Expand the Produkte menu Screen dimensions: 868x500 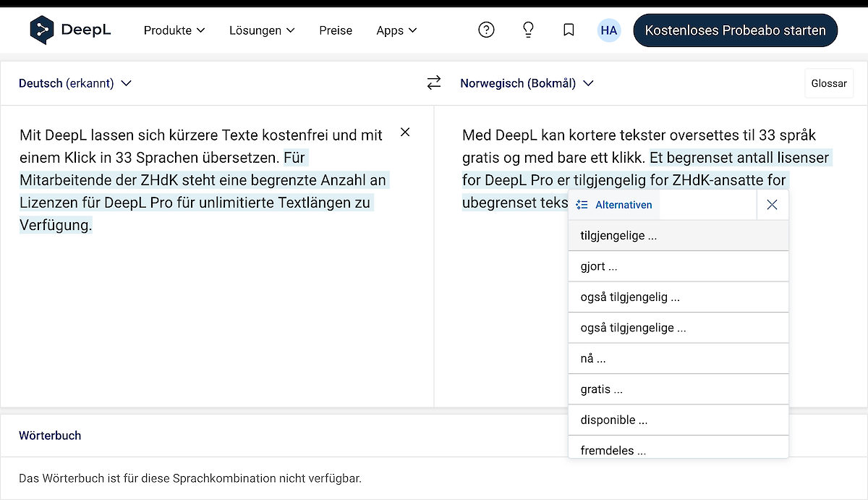point(174,30)
